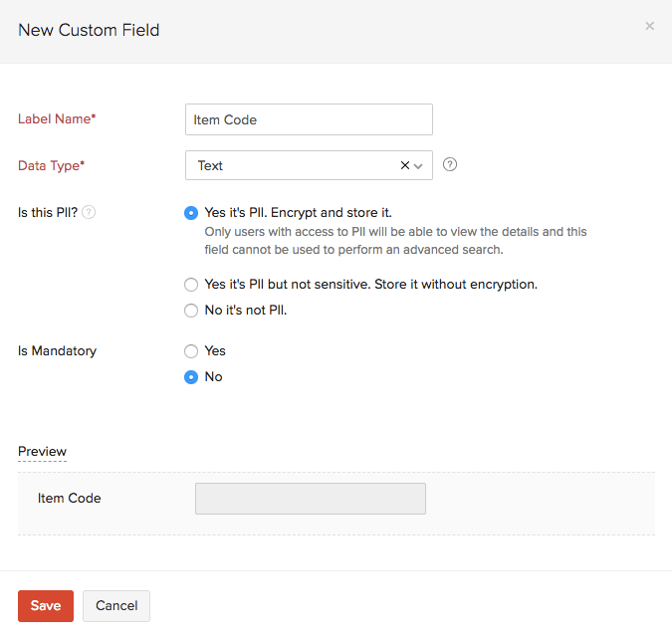Image resolution: width=672 pixels, height=638 pixels.
Task: Click inside the Label Name input field
Action: click(309, 119)
